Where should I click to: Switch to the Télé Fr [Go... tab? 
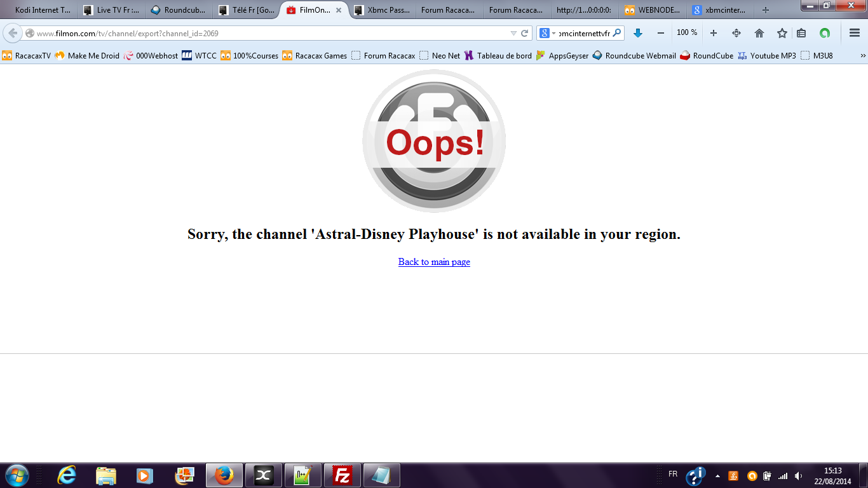(246, 10)
